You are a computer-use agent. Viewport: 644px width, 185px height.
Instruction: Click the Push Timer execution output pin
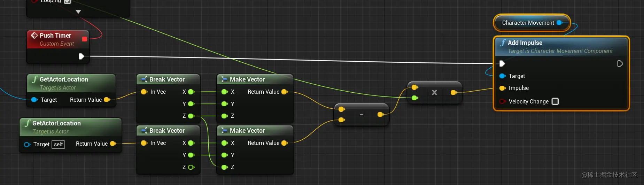click(81, 56)
